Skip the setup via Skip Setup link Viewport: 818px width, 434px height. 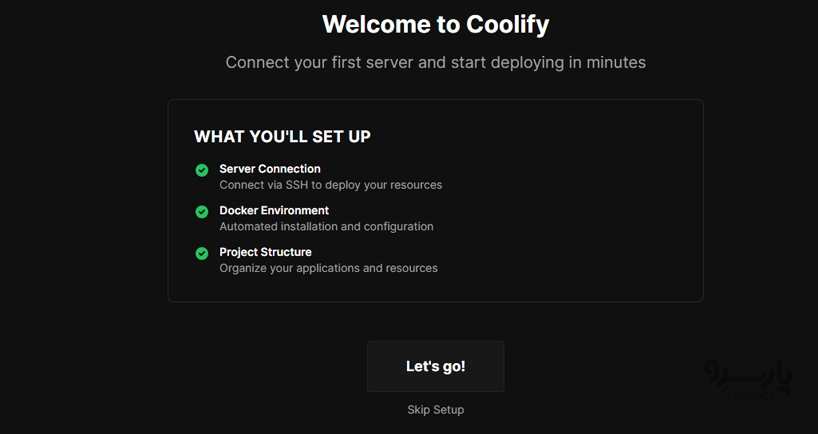(x=435, y=410)
